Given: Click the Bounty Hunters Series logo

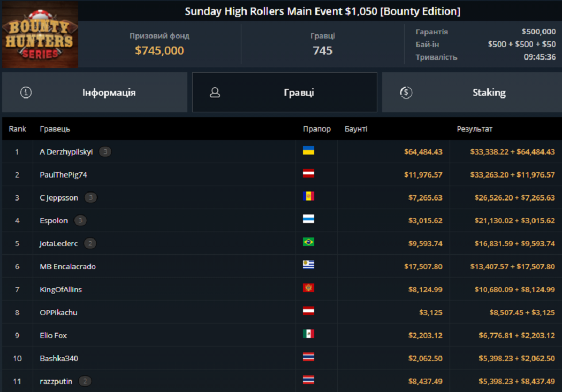Looking at the screenshot, I should [40, 35].
